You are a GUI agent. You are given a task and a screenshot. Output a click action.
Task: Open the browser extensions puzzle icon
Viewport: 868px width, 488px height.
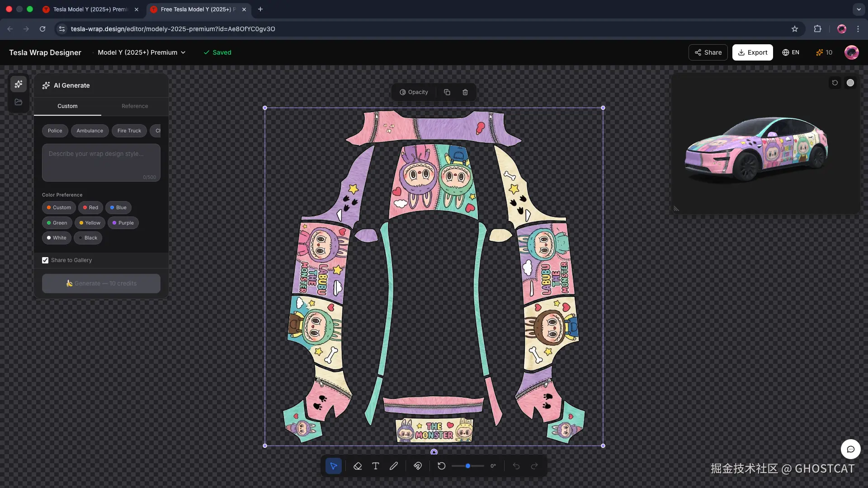(x=817, y=29)
